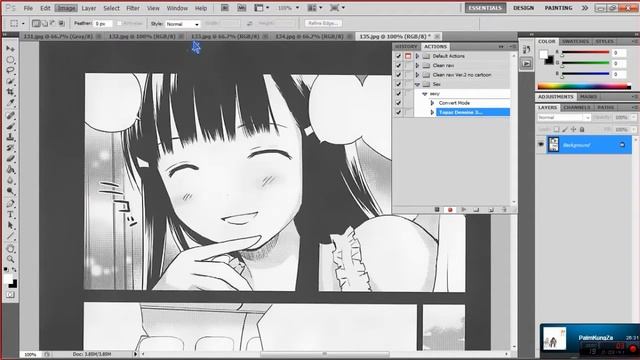Expand the Clean raw action set
640x360 pixels.
click(x=417, y=65)
